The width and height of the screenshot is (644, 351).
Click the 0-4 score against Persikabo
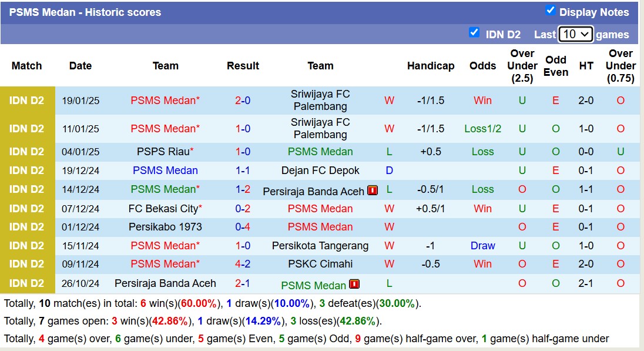[x=243, y=227]
